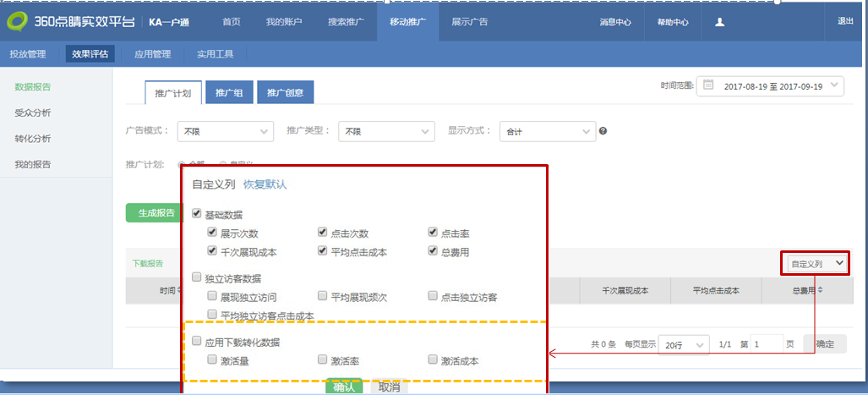Expand the 显示方式 合计 dropdown
This screenshot has height=395, width=868.
click(547, 131)
